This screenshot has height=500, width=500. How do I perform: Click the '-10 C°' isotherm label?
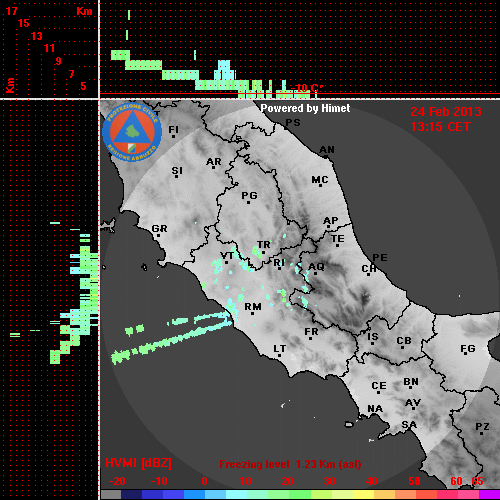coord(307,89)
